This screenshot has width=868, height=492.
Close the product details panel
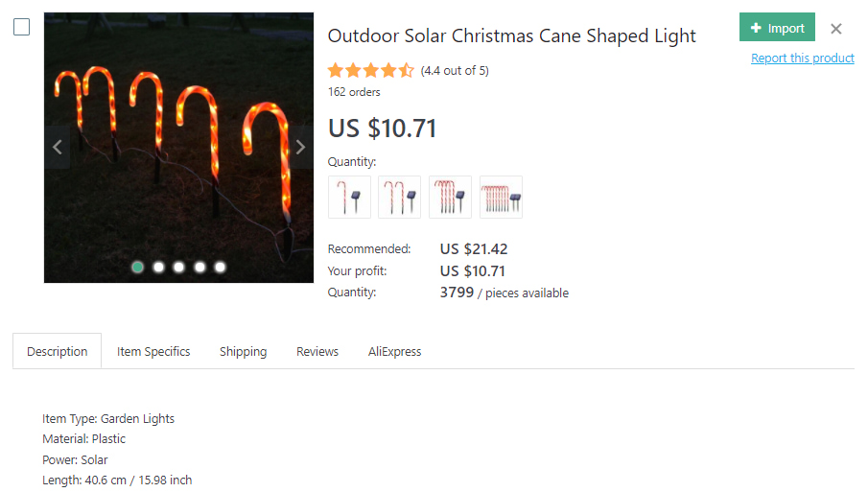tap(836, 29)
